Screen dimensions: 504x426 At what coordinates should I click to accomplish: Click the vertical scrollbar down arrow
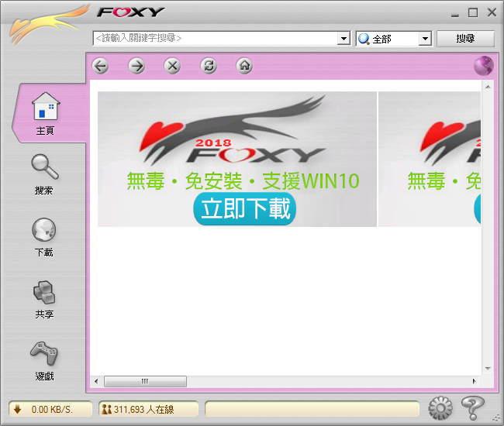tap(488, 369)
